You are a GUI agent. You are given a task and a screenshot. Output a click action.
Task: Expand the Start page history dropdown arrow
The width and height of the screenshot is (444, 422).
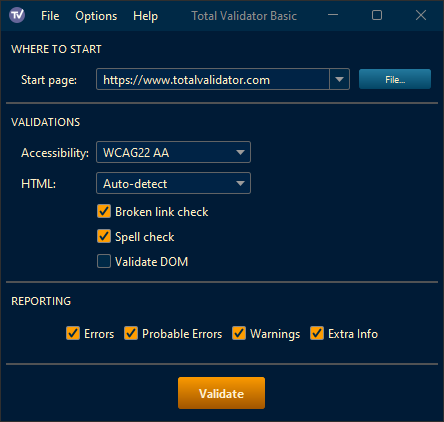[339, 79]
